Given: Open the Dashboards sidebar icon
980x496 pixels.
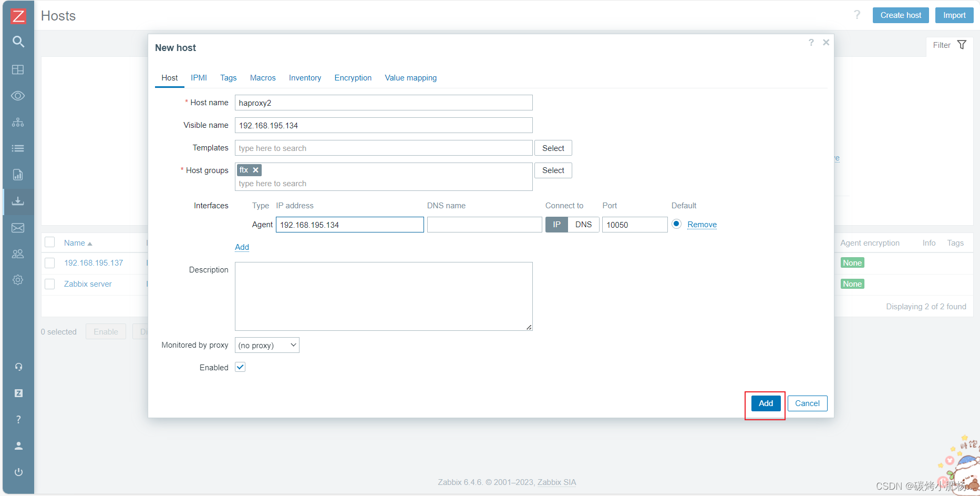Looking at the screenshot, I should coord(18,69).
